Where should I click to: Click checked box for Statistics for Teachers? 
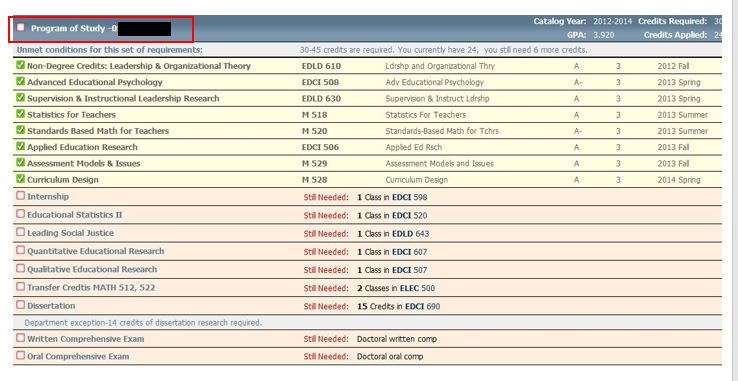click(20, 114)
